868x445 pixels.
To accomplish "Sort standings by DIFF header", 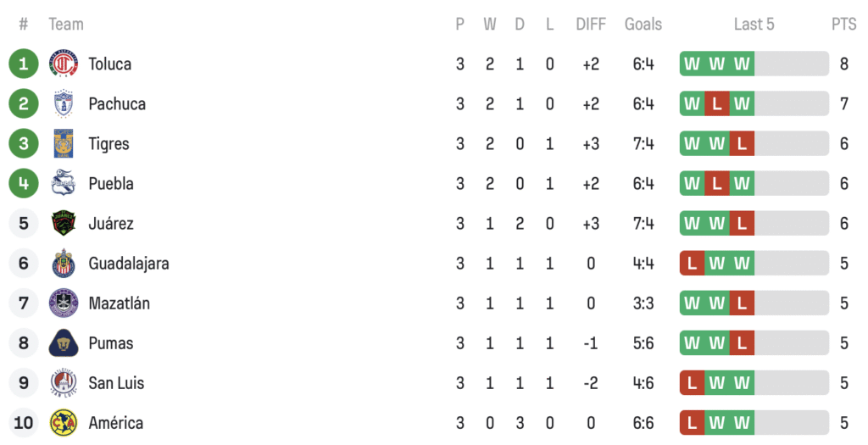I will tap(591, 25).
